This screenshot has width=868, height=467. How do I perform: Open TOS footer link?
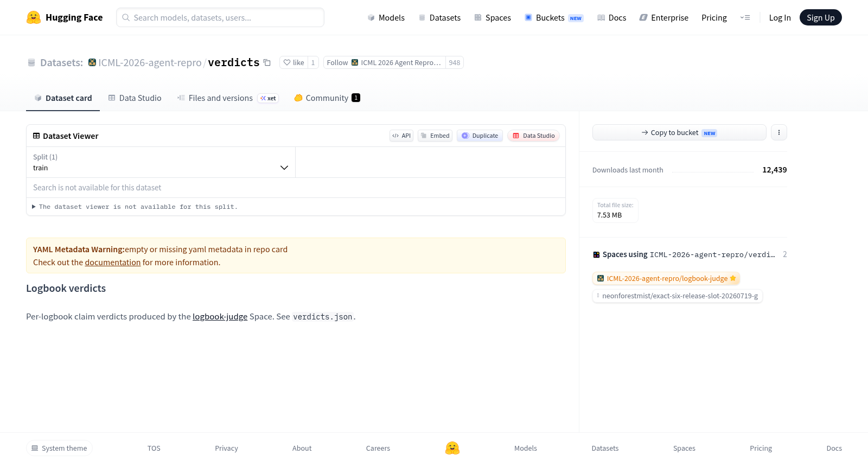point(154,448)
